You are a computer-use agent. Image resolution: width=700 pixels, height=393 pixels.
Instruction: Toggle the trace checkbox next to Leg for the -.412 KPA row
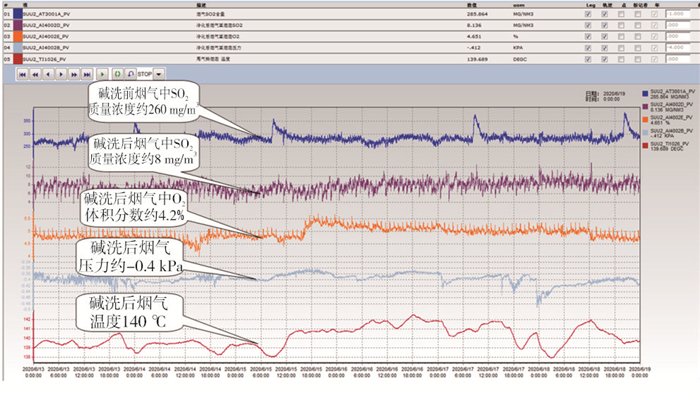tap(604, 48)
